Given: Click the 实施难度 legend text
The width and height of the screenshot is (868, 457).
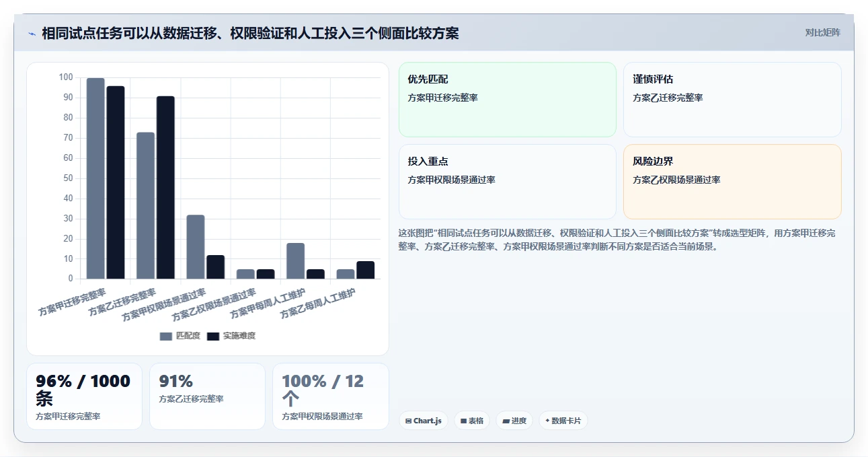Looking at the screenshot, I should coord(239,336).
